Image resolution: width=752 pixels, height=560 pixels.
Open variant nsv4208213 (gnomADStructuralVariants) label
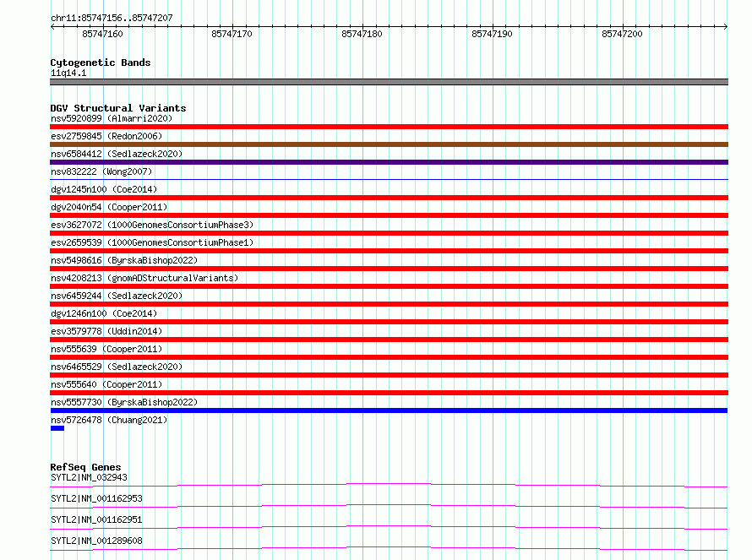pyautogui.click(x=144, y=278)
